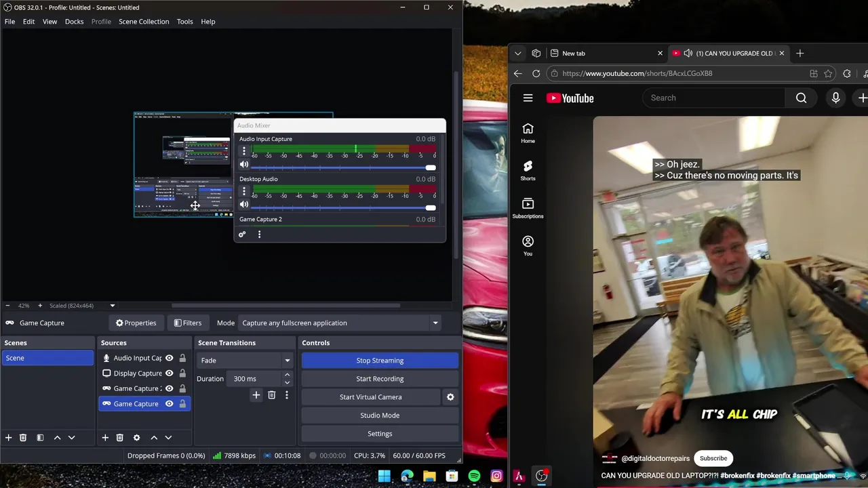
Task: Open Filters for the selected source
Action: click(187, 323)
